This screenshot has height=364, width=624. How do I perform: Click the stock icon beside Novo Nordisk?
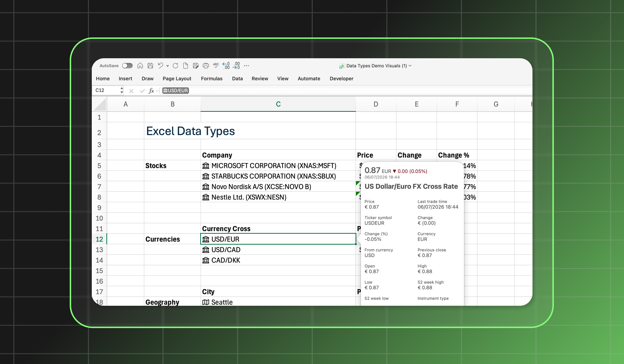206,187
